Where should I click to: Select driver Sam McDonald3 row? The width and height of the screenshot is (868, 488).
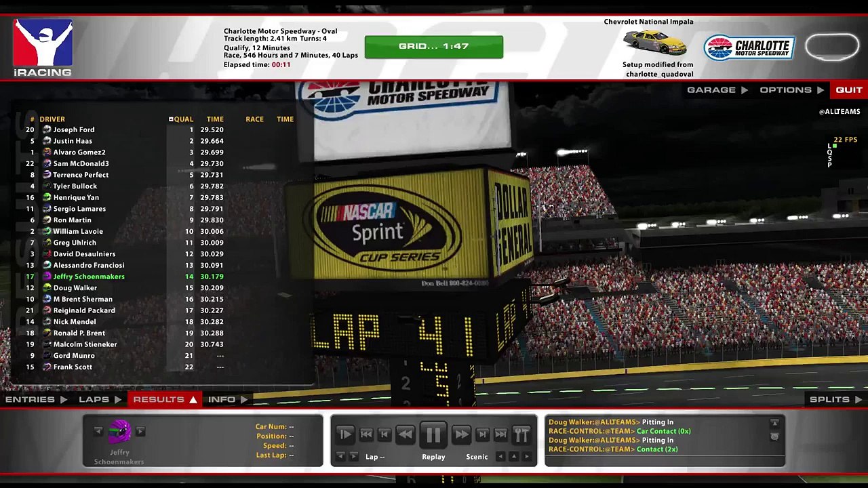coord(125,163)
